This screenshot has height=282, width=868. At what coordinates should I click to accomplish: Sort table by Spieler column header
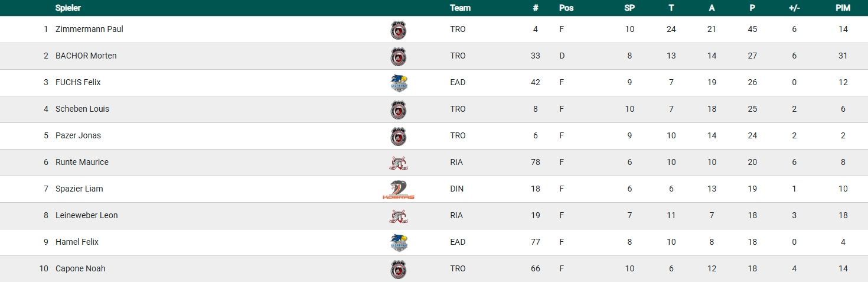pos(68,8)
